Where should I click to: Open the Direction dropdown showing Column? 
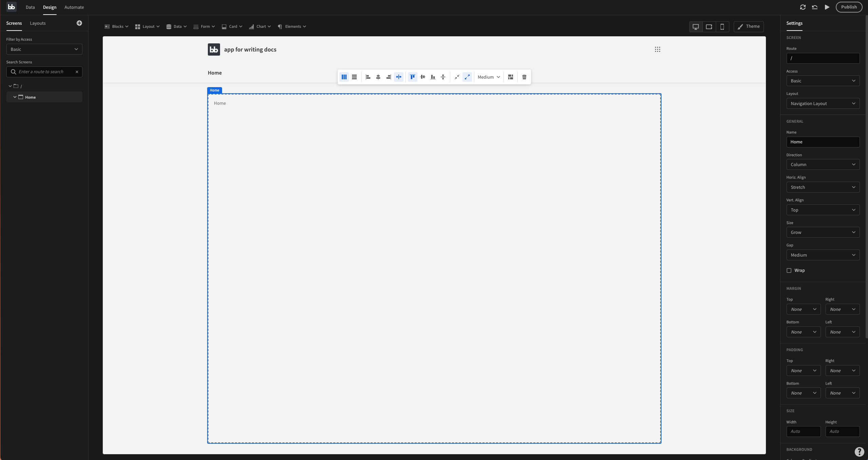coord(823,164)
